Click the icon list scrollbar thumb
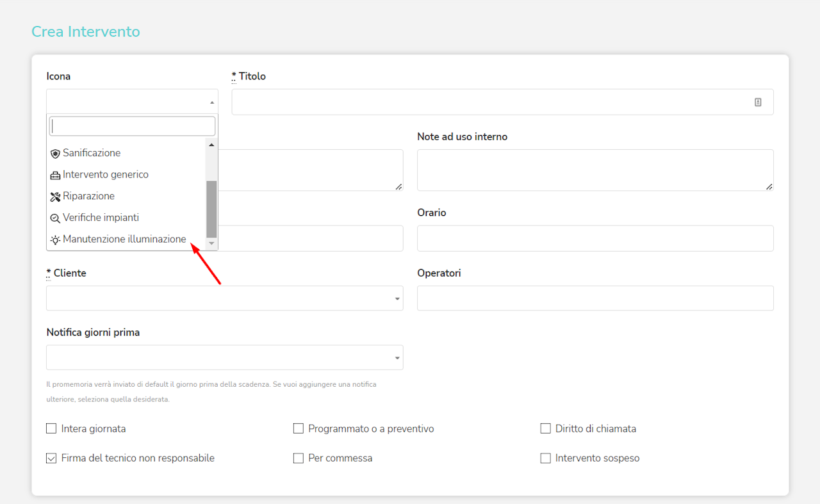The width and height of the screenshot is (820, 504). (x=211, y=209)
